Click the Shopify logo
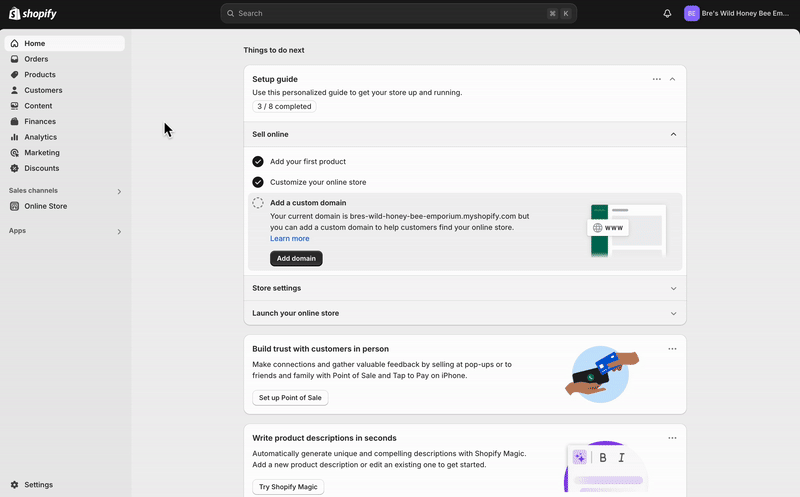 [x=33, y=14]
